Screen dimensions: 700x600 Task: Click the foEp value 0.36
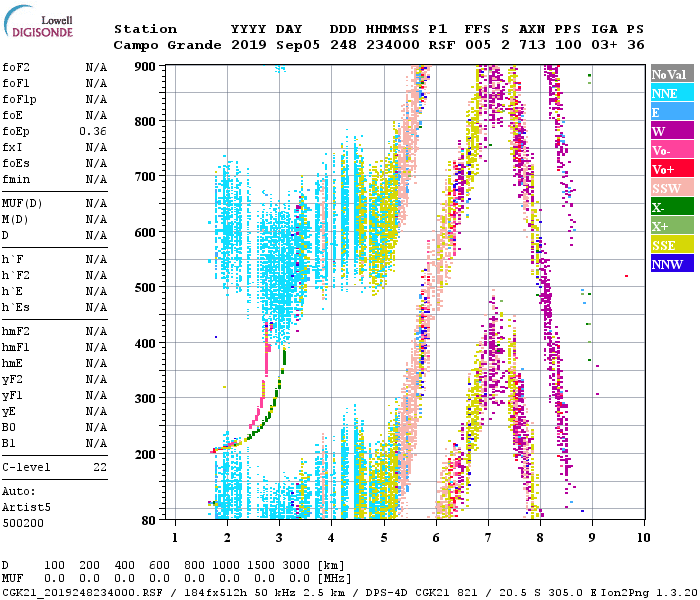[x=93, y=131]
